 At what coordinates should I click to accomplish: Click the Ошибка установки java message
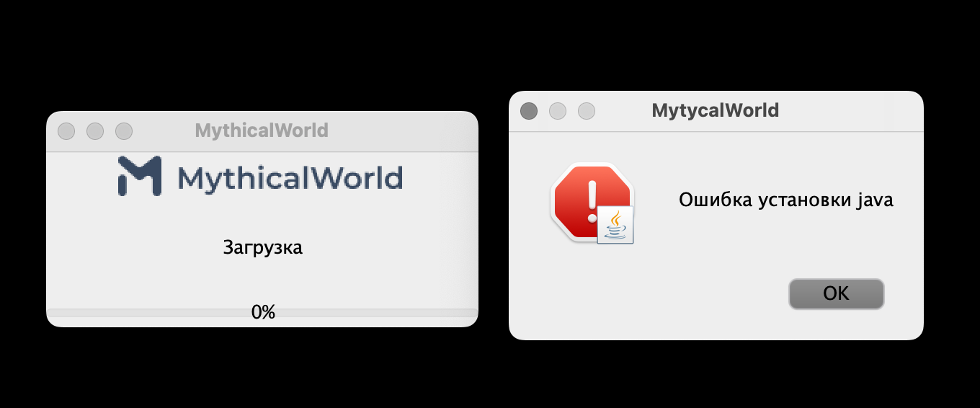[x=786, y=200]
